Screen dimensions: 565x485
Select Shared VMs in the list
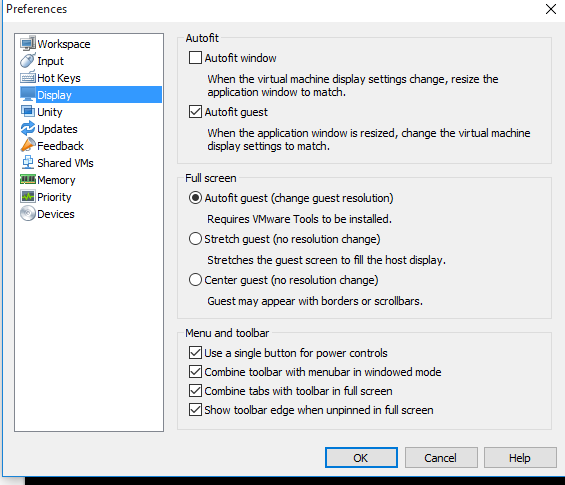pyautogui.click(x=65, y=163)
